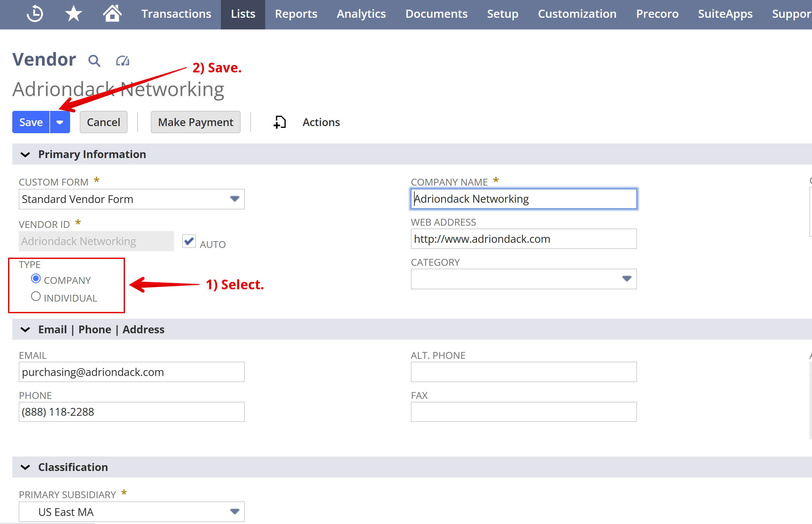This screenshot has width=812, height=524.
Task: Open the Save button dropdown arrow
Action: (60, 122)
